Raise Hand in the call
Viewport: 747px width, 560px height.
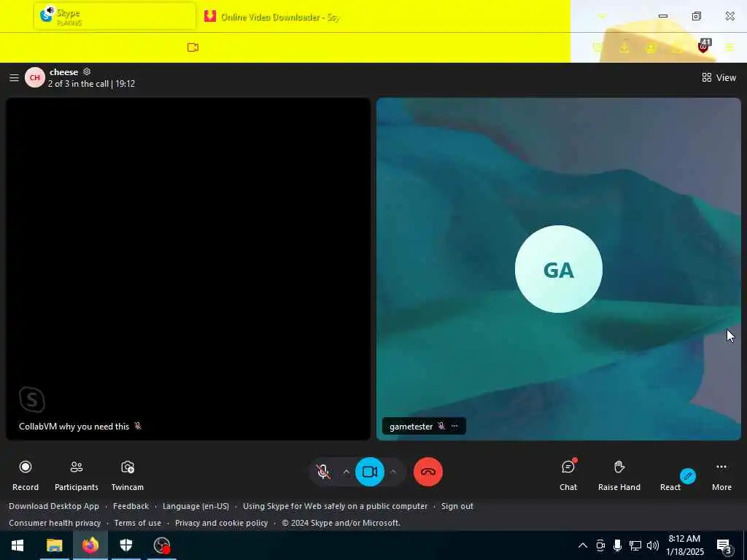(619, 475)
